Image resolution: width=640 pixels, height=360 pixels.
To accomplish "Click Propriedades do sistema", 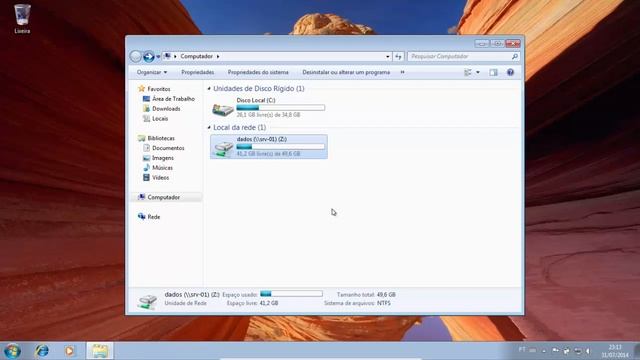I will pyautogui.click(x=258, y=72).
